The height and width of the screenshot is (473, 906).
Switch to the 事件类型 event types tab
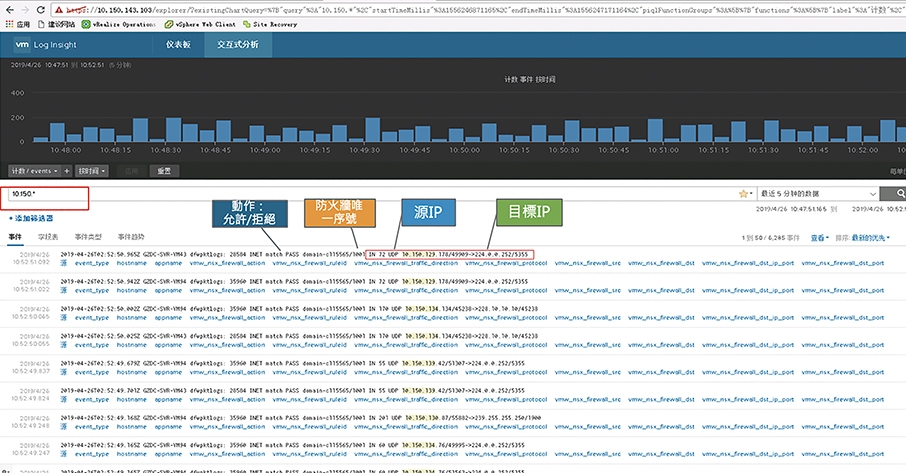pos(88,237)
